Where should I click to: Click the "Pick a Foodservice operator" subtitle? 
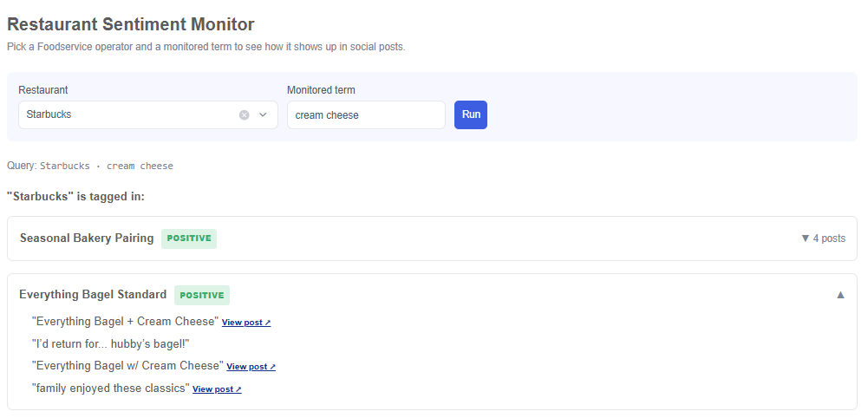click(x=206, y=47)
